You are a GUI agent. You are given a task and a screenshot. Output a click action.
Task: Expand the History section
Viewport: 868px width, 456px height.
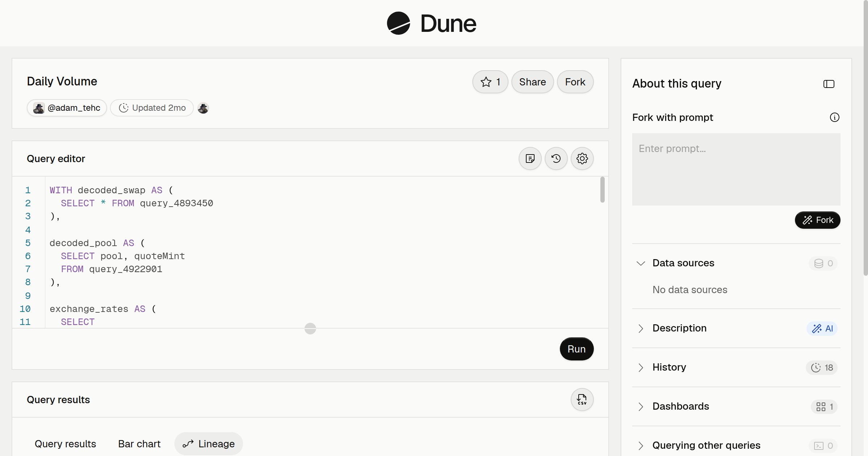[641, 367]
